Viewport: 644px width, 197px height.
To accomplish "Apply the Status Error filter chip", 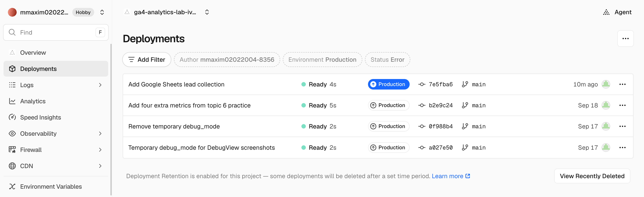I will 387,60.
